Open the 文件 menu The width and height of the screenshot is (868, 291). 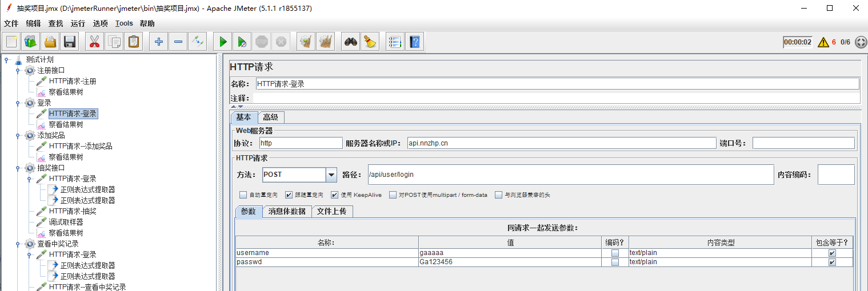[x=11, y=23]
